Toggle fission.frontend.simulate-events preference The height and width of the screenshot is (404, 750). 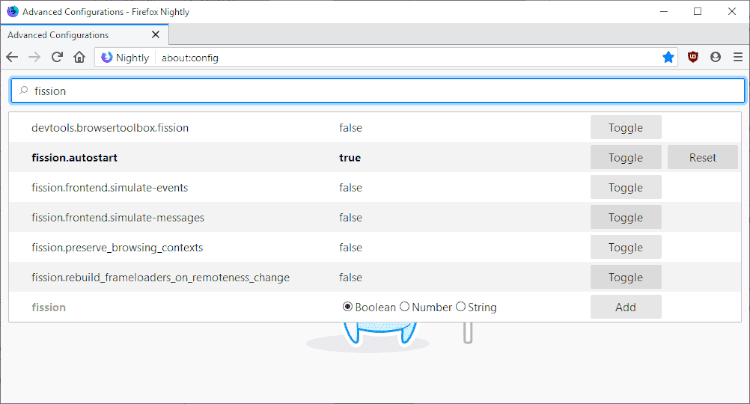pos(626,187)
